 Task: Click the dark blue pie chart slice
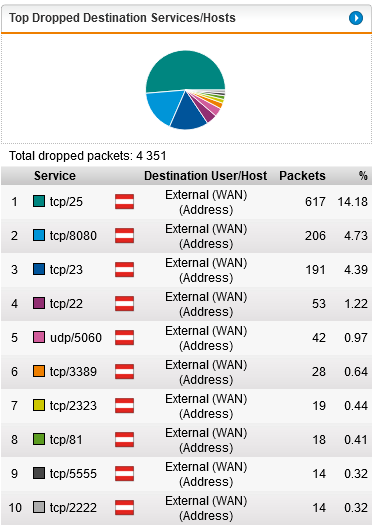188,114
